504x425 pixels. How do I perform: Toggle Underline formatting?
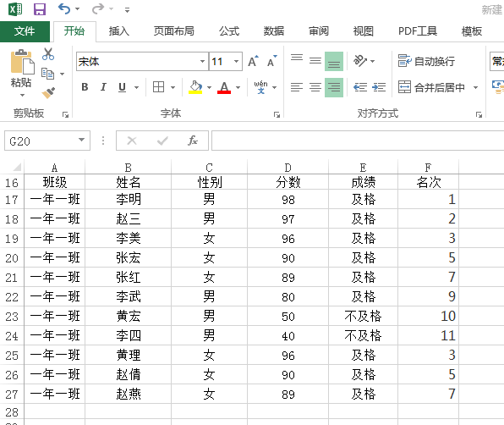tap(122, 87)
